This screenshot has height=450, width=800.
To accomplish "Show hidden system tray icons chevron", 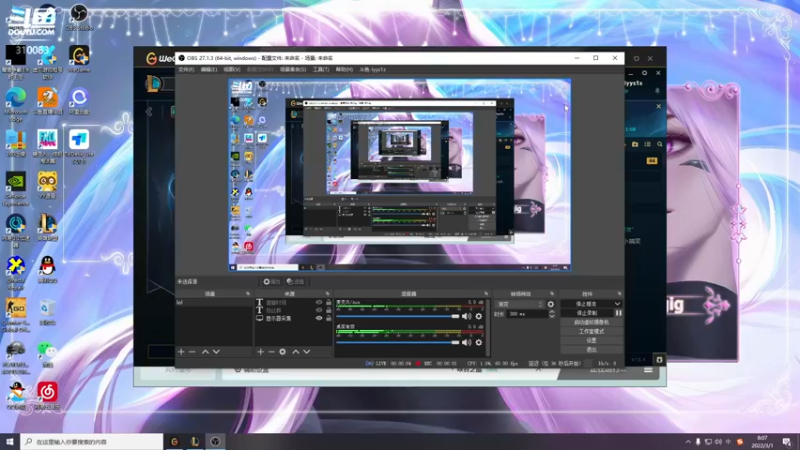I will click(x=688, y=442).
